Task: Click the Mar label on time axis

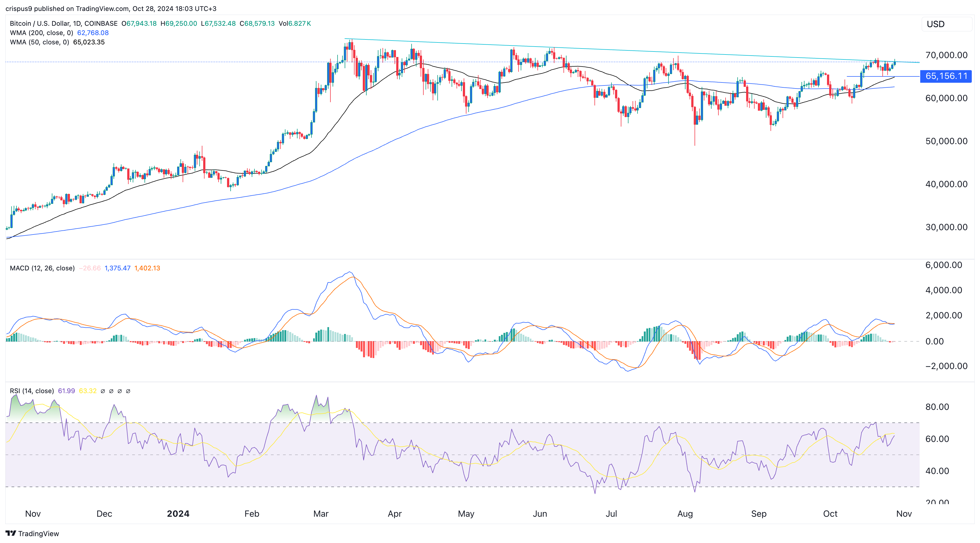Action: (321, 514)
